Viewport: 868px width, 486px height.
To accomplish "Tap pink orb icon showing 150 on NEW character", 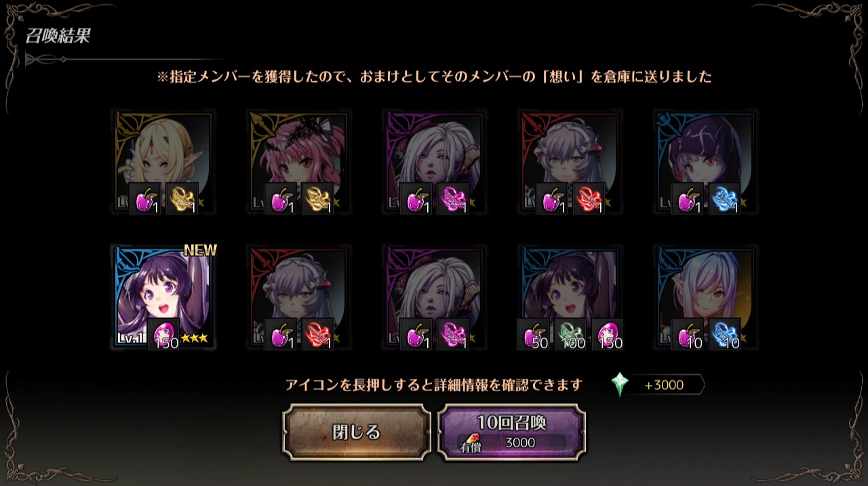I will tap(163, 334).
